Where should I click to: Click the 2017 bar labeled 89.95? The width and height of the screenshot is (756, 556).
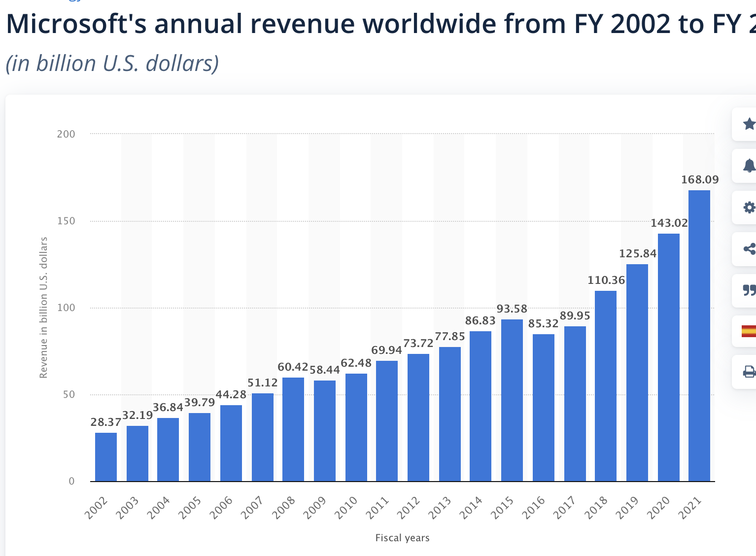click(575, 404)
